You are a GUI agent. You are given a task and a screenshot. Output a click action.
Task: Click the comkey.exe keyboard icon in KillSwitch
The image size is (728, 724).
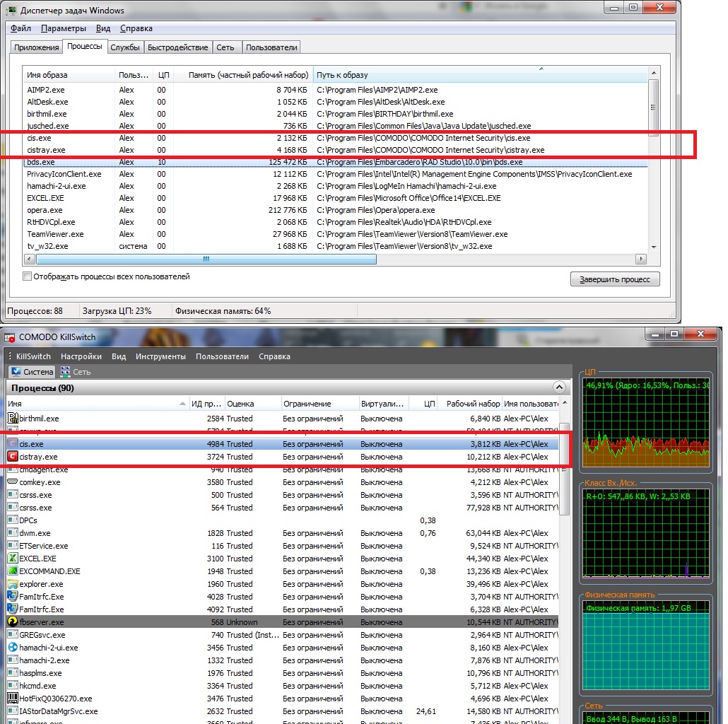coord(13,482)
